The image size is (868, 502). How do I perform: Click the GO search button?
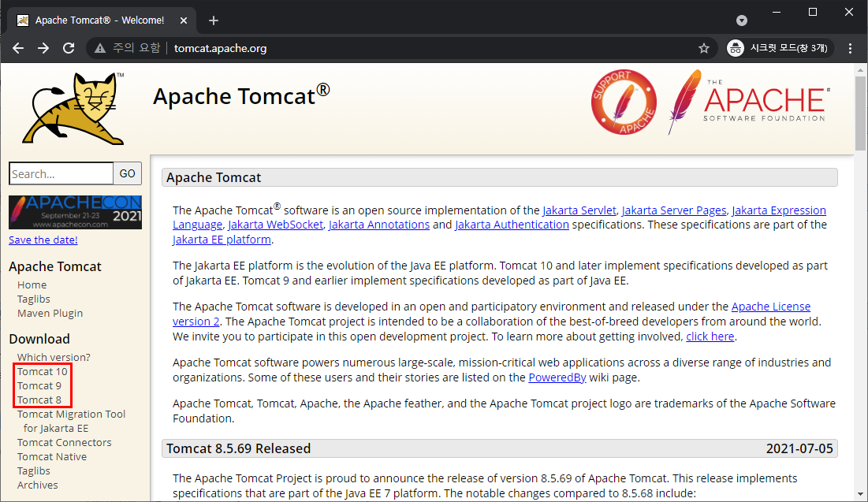click(x=127, y=174)
